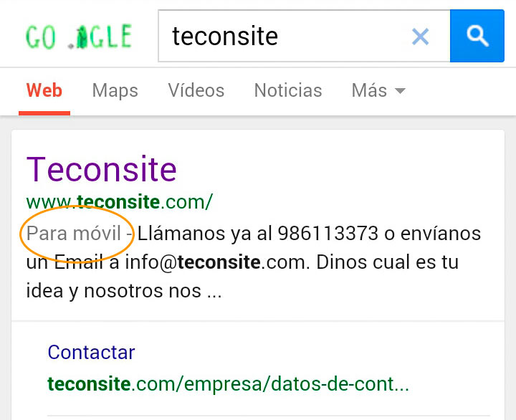Focus the search field containing teconsite

tap(304, 36)
